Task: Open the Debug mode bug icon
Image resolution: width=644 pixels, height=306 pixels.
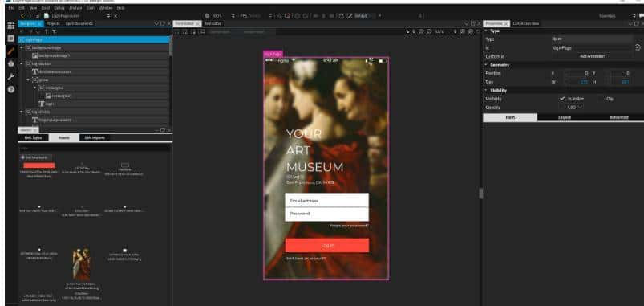Action: pyautogui.click(x=10, y=63)
